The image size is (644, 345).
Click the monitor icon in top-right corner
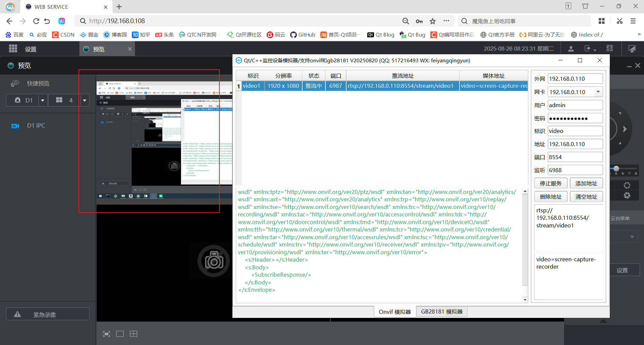(x=632, y=48)
